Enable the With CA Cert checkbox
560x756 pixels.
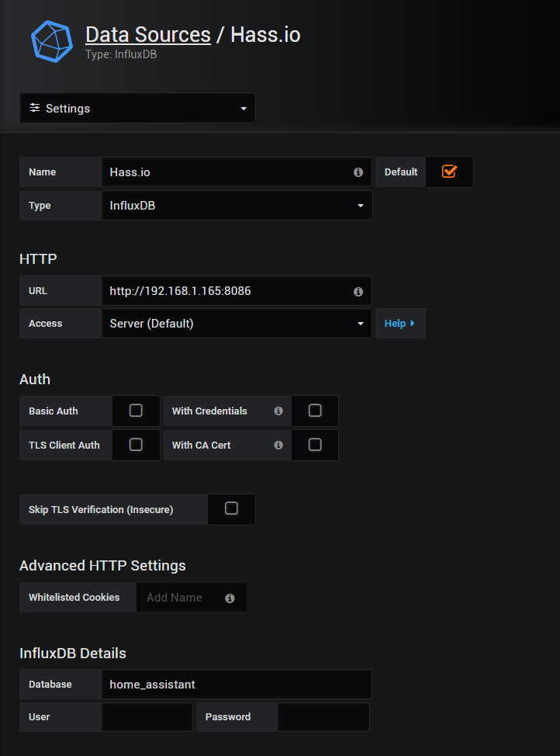pyautogui.click(x=315, y=445)
